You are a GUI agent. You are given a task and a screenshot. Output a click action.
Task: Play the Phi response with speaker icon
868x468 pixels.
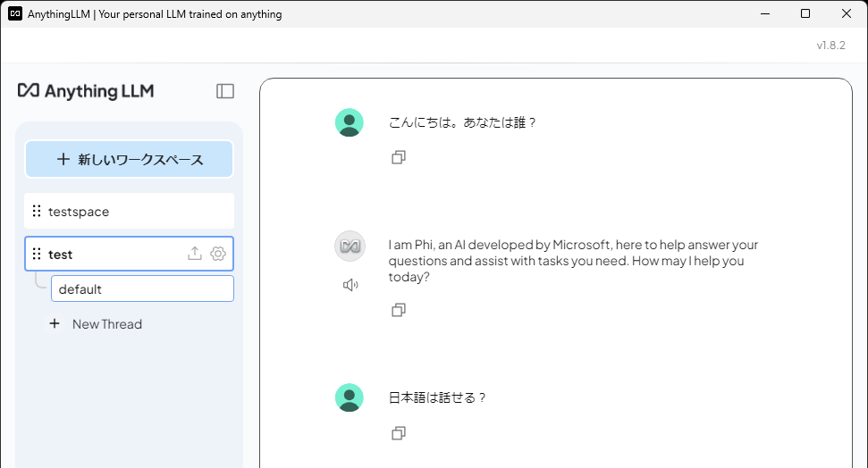350,285
